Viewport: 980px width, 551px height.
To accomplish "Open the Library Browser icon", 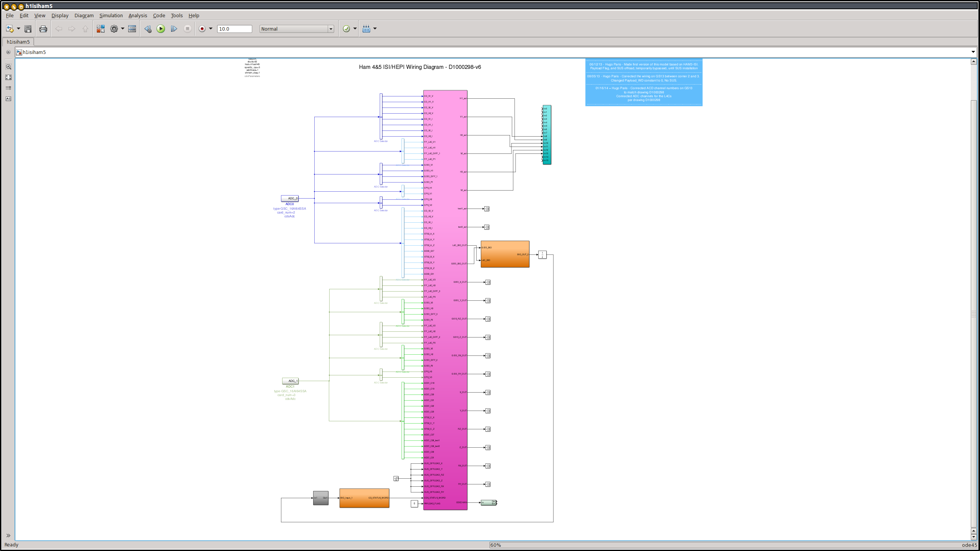I will click(101, 29).
